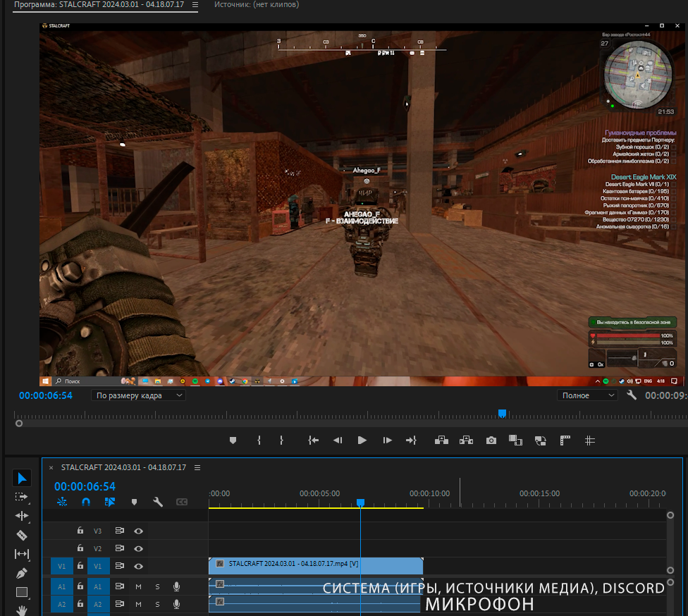Solo the A2 audio track
The height and width of the screenshot is (616, 688).
point(157,604)
